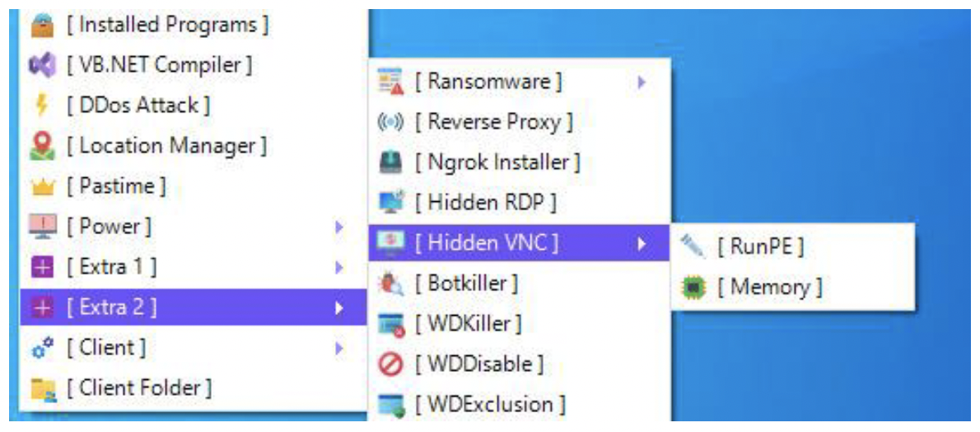Click the green chip icon beside Memory
The width and height of the screenshot is (980, 432).
[x=693, y=289]
